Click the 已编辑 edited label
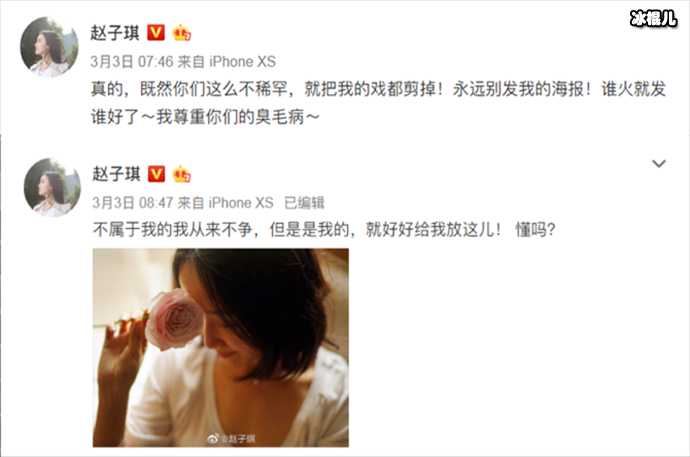 point(305,203)
